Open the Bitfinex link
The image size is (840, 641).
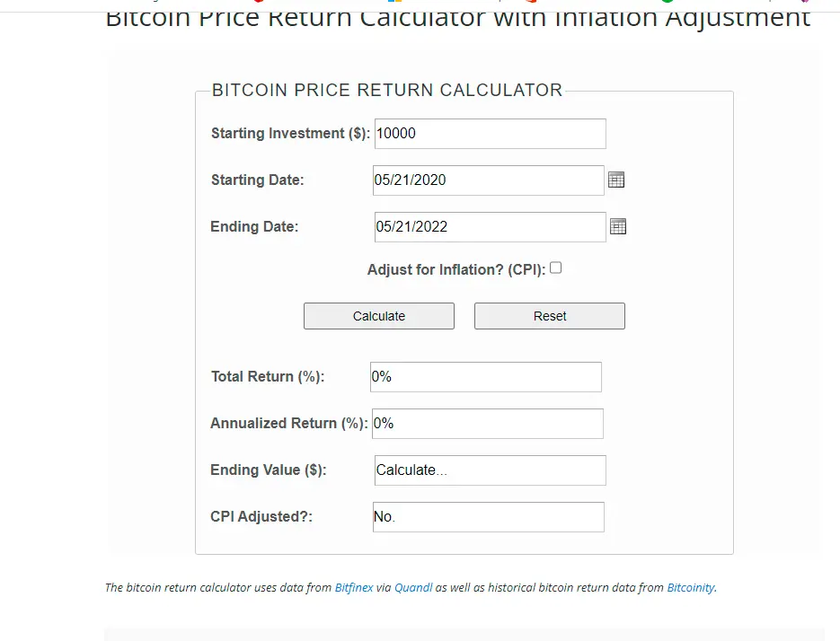click(354, 588)
